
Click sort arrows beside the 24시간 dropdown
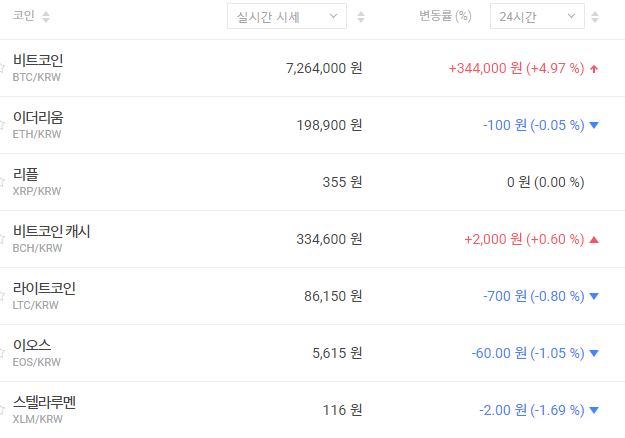[599, 17]
